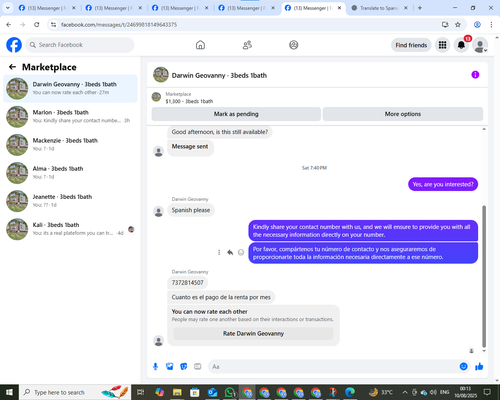This screenshot has width=500, height=400.
Task: Bookmark this page with the star
Action: [458, 24]
